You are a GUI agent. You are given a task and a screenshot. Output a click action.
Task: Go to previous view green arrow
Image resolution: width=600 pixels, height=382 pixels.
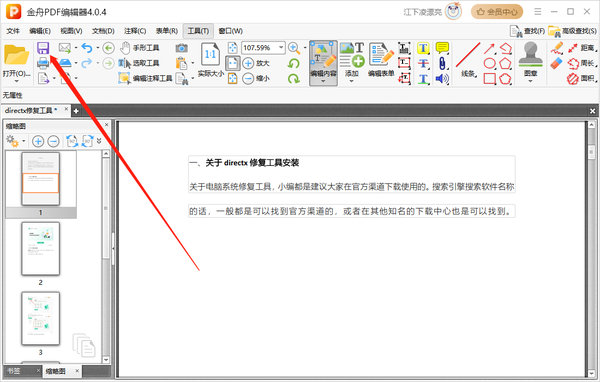point(109,48)
